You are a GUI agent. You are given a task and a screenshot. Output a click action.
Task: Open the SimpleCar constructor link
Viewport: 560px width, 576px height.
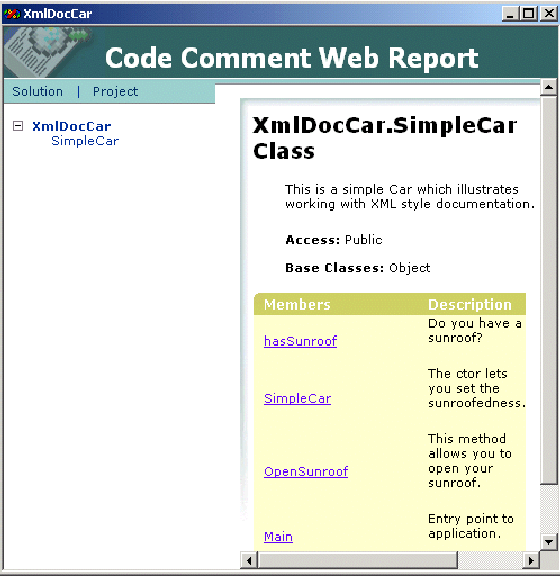point(298,399)
